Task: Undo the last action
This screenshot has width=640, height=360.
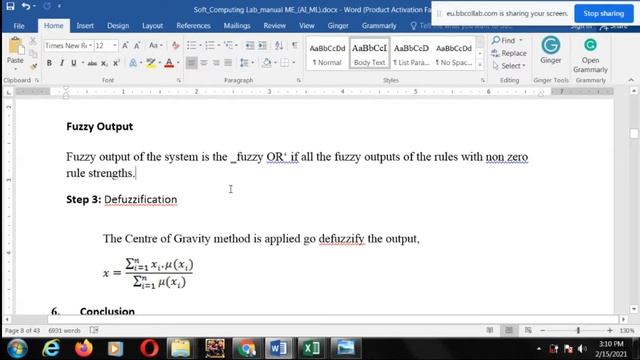Action: (x=26, y=6)
